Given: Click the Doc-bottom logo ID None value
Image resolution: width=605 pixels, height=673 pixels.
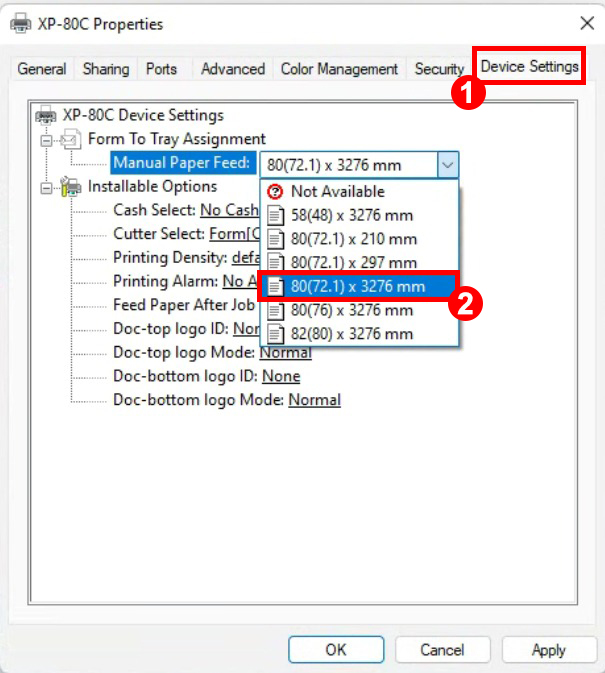Looking at the screenshot, I should pos(281,376).
